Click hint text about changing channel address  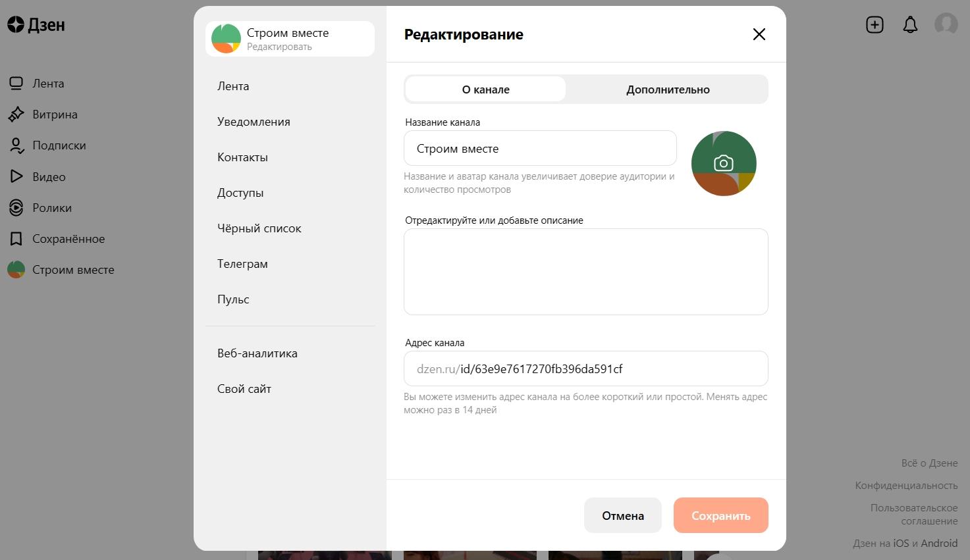(585, 403)
